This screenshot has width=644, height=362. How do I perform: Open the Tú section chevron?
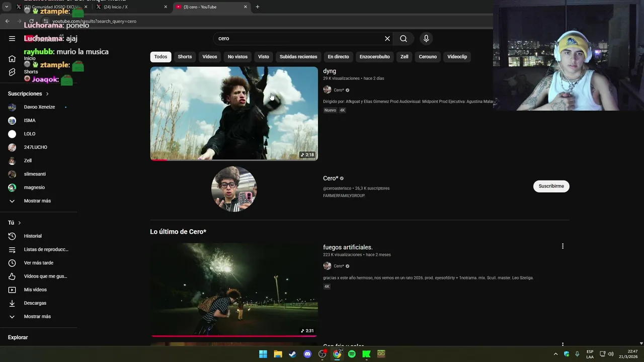point(20,223)
